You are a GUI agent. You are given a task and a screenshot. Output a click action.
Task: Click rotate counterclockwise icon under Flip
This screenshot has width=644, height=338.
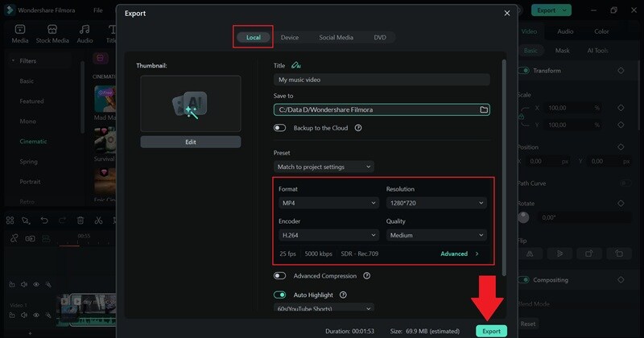click(619, 253)
